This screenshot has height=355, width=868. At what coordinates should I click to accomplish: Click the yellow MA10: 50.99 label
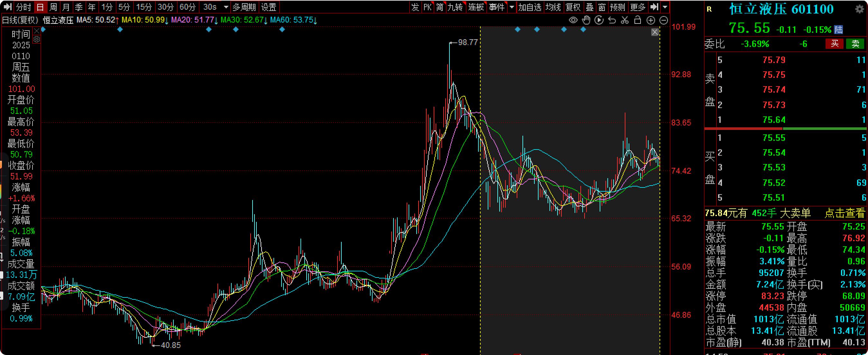pyautogui.click(x=145, y=20)
